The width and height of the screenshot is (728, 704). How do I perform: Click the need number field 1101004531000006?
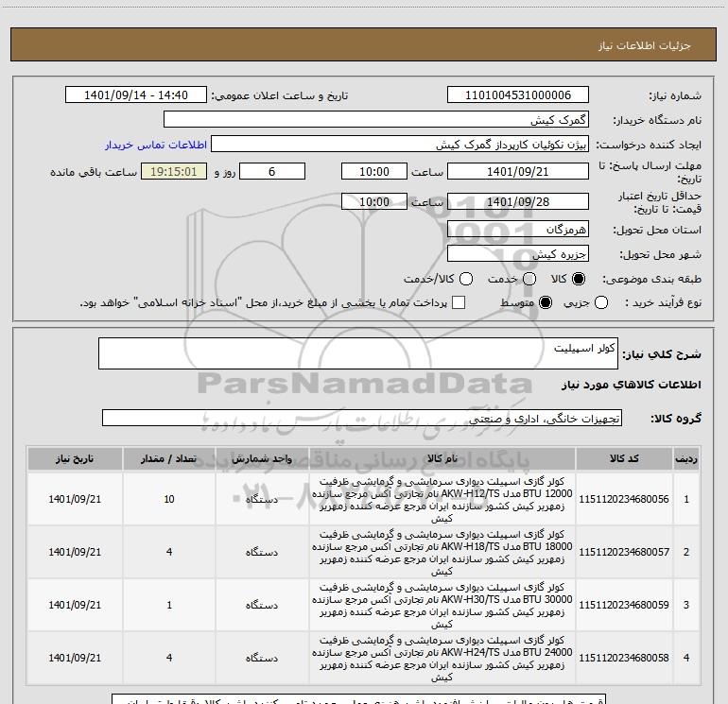tap(518, 95)
